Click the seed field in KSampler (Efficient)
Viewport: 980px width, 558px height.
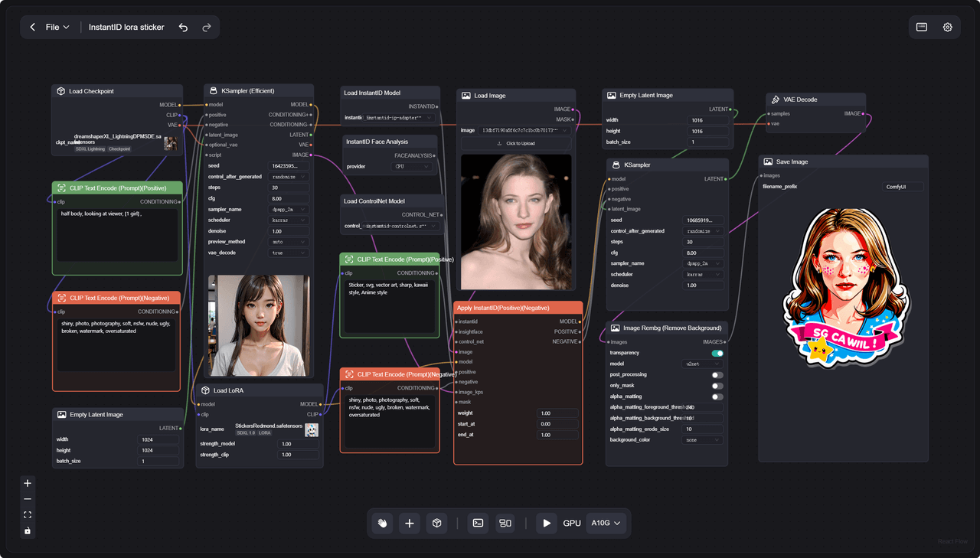(289, 165)
